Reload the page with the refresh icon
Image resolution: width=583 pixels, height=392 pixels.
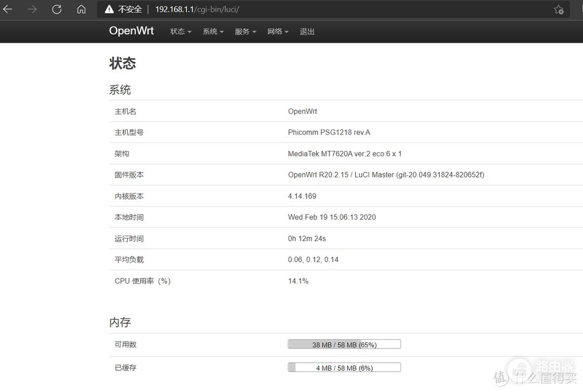(57, 10)
